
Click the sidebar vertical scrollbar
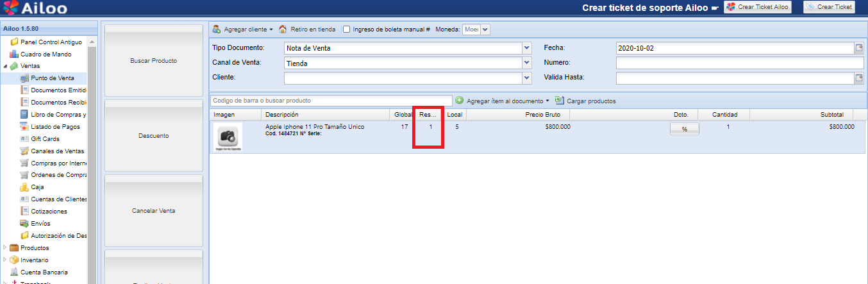[x=92, y=160]
